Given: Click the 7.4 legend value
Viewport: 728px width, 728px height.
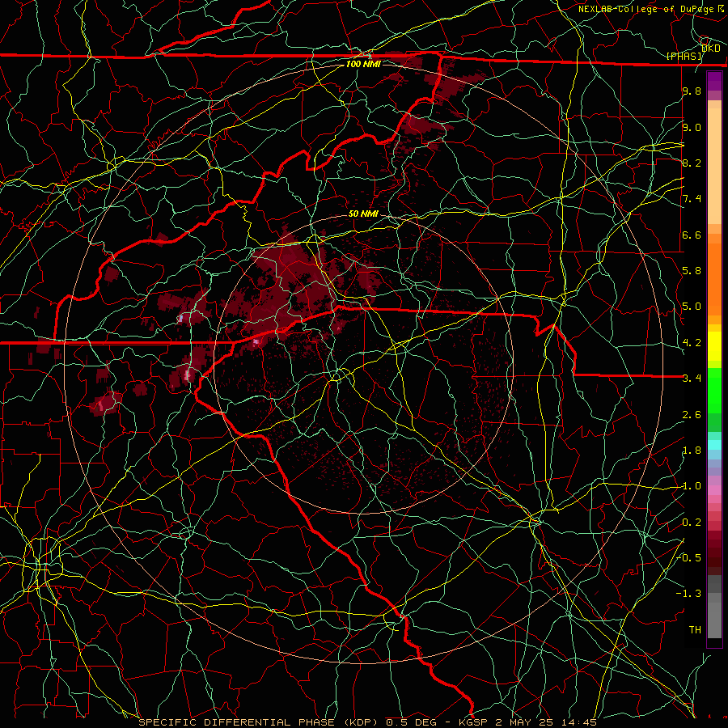Looking at the screenshot, I should (x=692, y=199).
